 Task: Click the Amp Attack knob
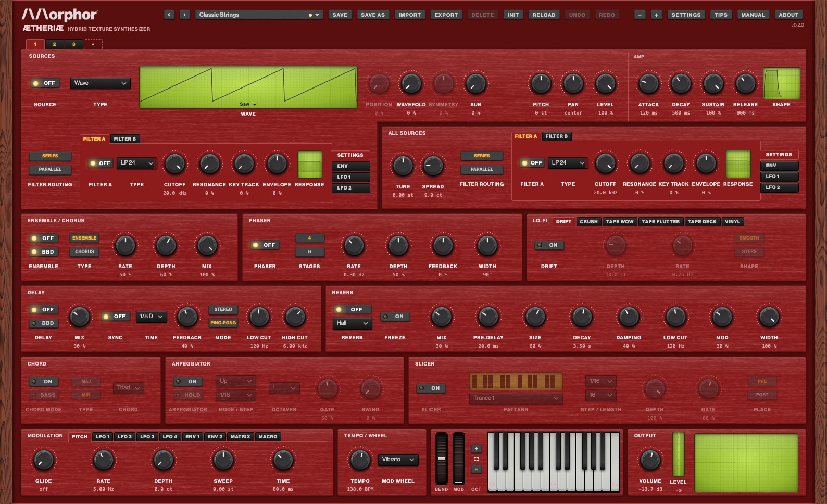[x=648, y=83]
